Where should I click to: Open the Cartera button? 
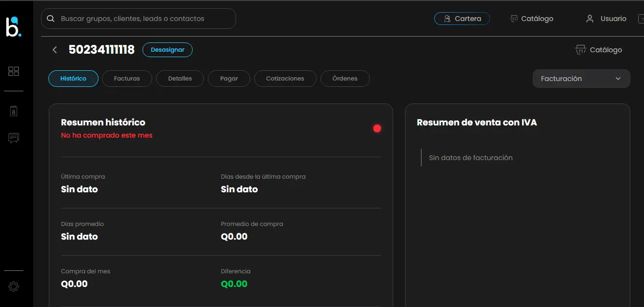coord(462,19)
